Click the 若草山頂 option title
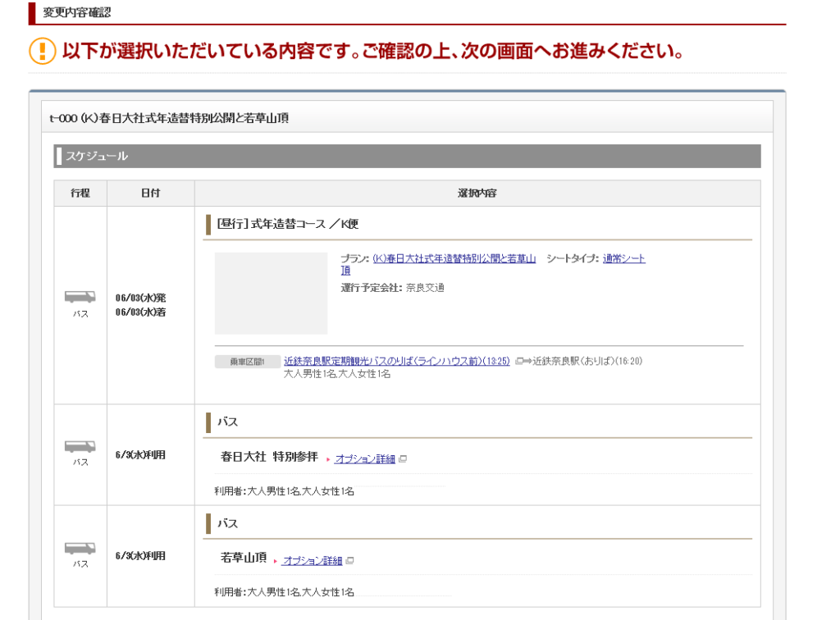 point(244,558)
